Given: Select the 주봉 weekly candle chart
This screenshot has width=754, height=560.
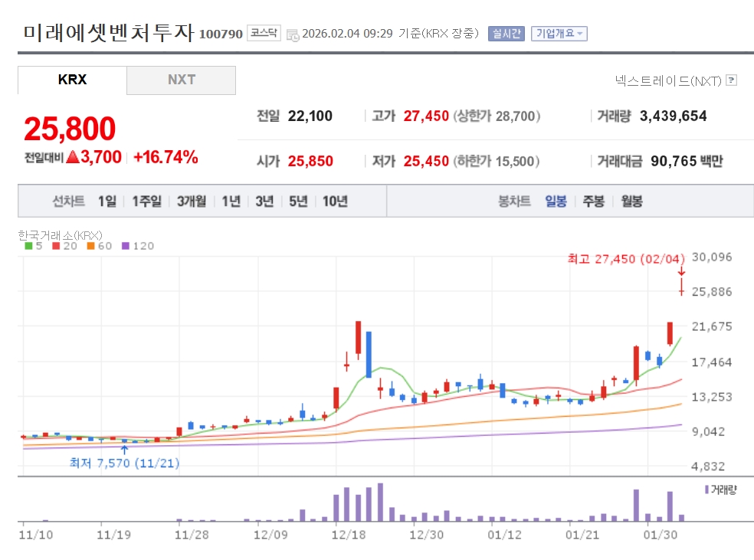Looking at the screenshot, I should point(593,201).
